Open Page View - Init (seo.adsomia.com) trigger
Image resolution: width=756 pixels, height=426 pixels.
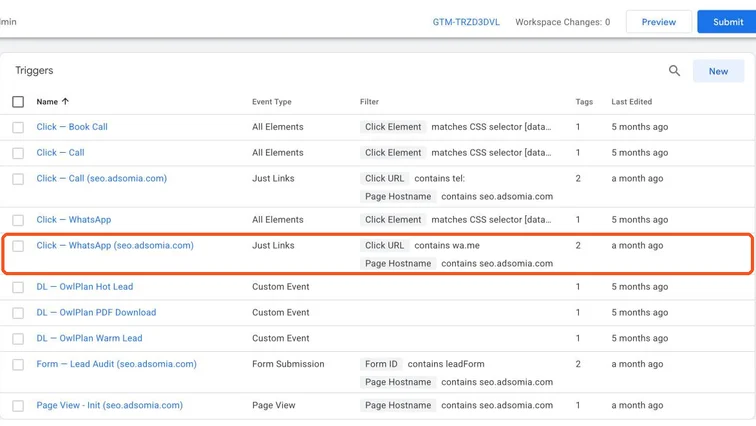pyautogui.click(x=109, y=405)
